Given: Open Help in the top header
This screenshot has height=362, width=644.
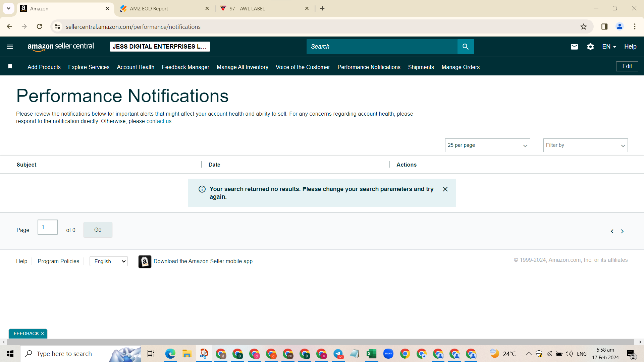Looking at the screenshot, I should 630,47.
